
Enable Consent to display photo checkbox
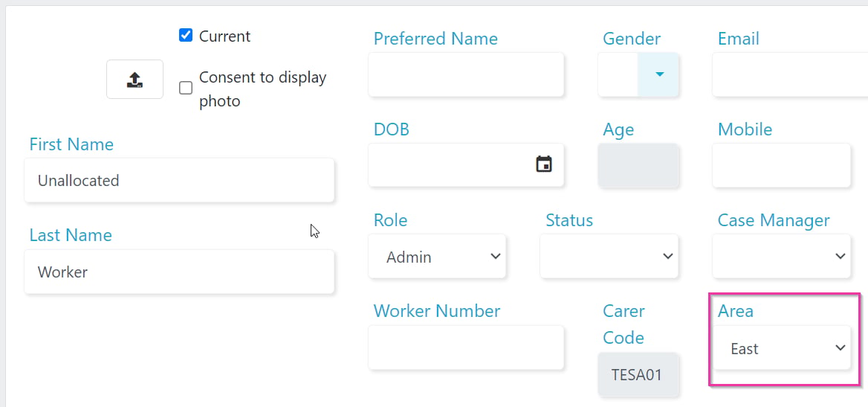[186, 88]
